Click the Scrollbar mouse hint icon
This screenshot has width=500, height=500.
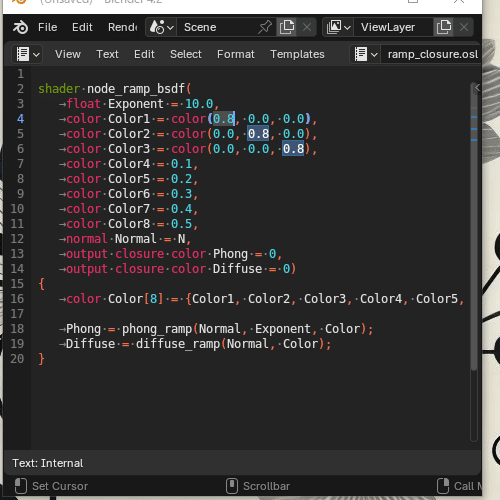click(232, 486)
